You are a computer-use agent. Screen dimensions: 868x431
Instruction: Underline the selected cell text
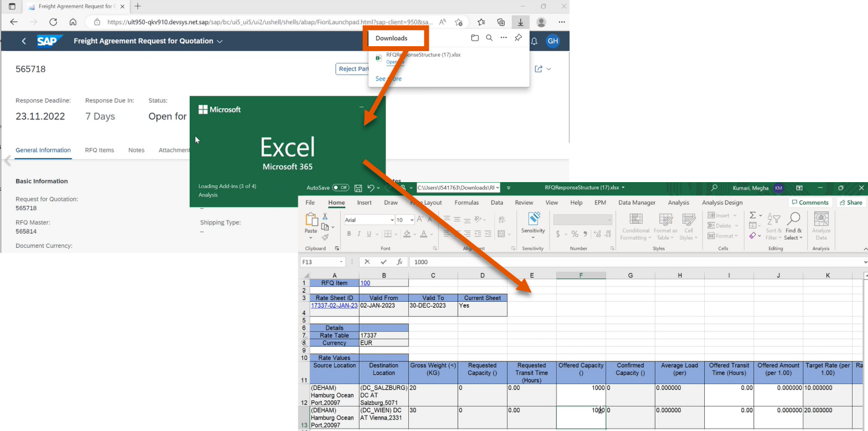[x=369, y=234]
